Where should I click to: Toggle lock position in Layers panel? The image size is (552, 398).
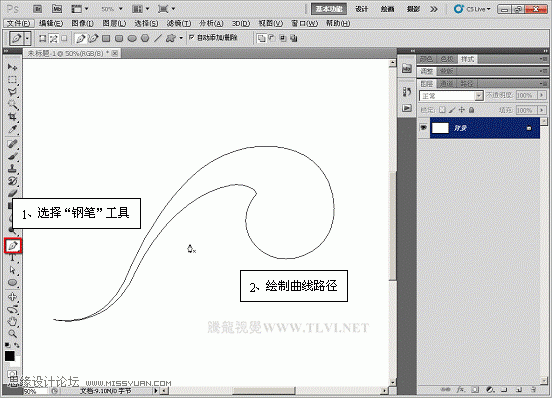tap(462, 110)
